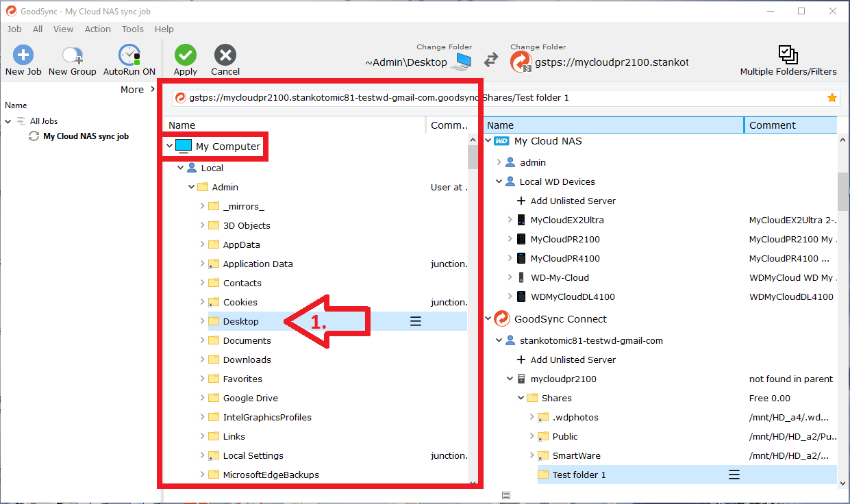The width and height of the screenshot is (850, 504).
Task: Click the Cancel X icon
Action: coord(225,55)
